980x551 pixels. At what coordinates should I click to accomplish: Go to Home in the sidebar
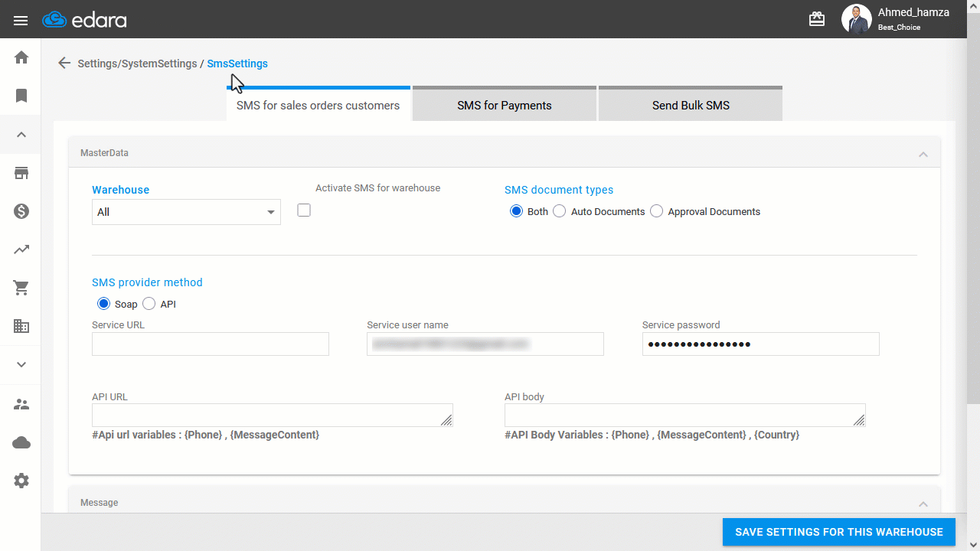(x=21, y=57)
